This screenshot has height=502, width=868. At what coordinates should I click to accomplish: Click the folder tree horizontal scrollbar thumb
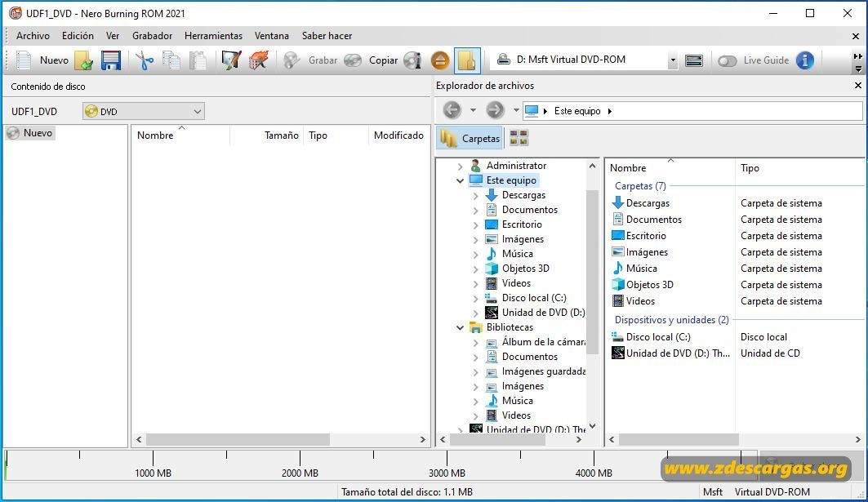coord(497,439)
